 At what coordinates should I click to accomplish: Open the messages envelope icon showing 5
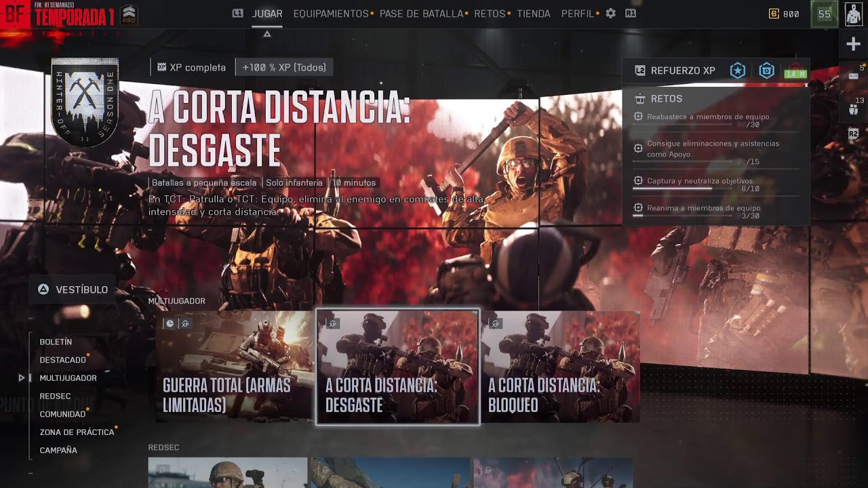tap(854, 75)
